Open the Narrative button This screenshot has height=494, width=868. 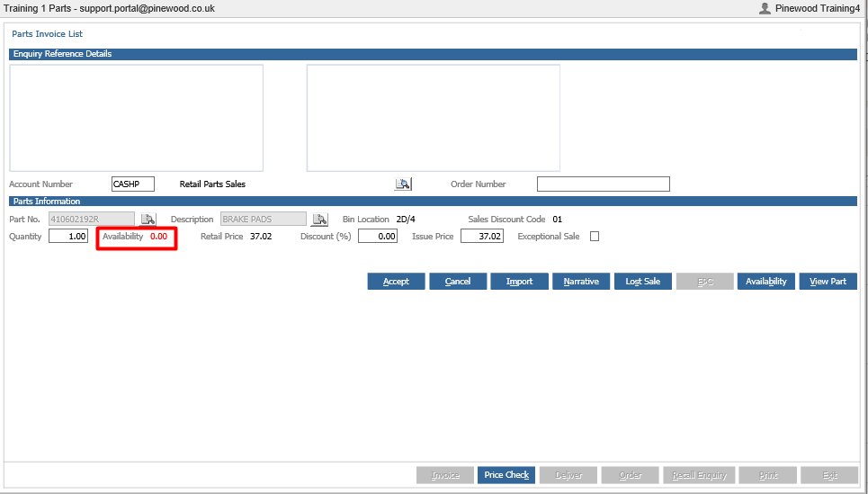click(581, 282)
